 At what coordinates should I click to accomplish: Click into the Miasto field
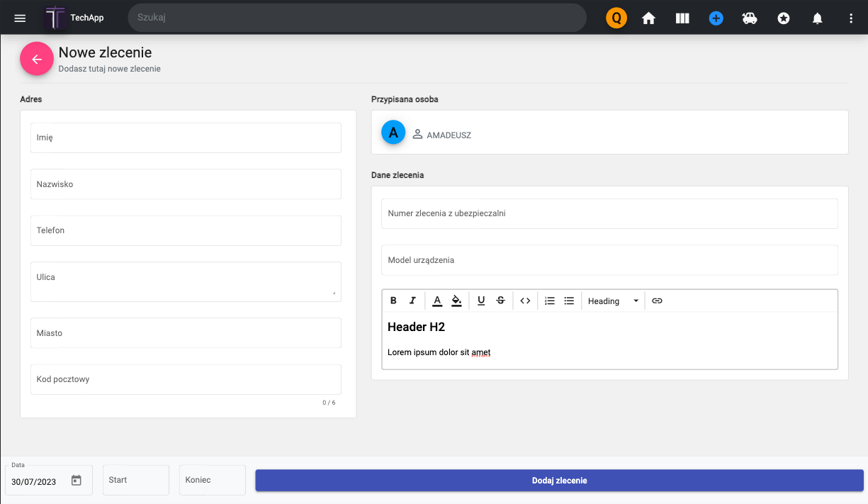pos(186,333)
